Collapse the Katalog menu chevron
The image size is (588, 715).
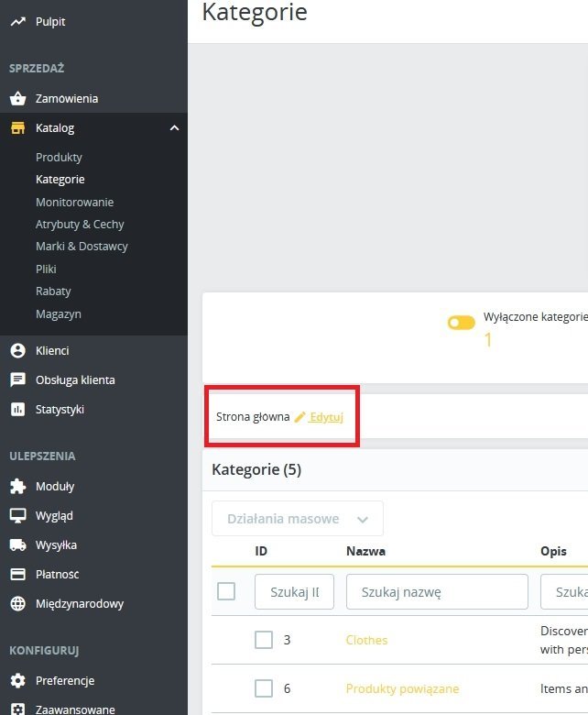click(x=174, y=128)
